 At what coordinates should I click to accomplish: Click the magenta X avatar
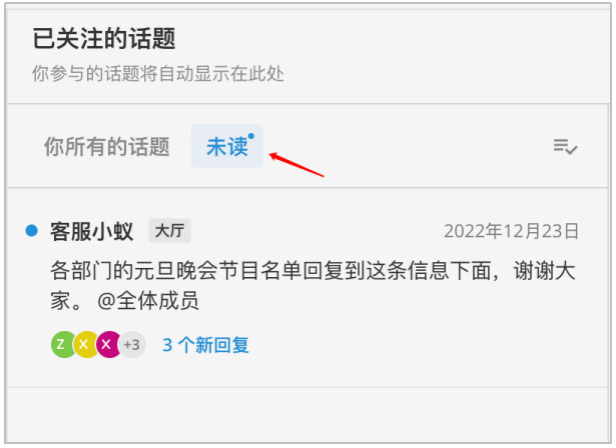tap(108, 344)
